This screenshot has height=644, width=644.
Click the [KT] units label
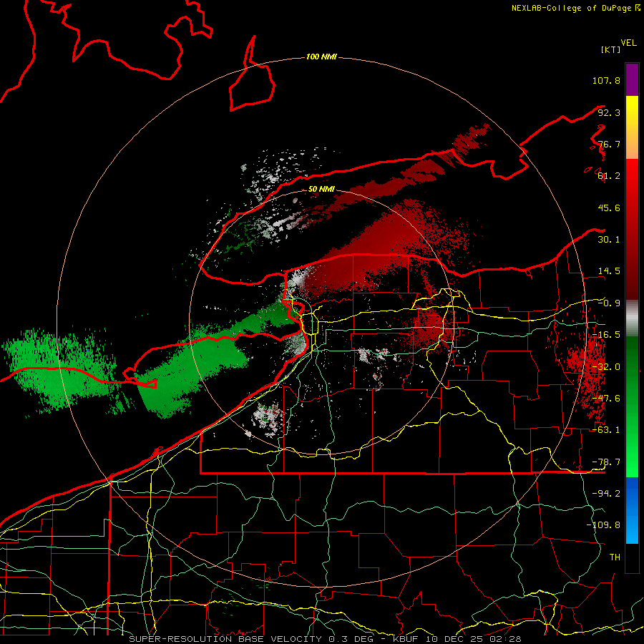pyautogui.click(x=611, y=49)
